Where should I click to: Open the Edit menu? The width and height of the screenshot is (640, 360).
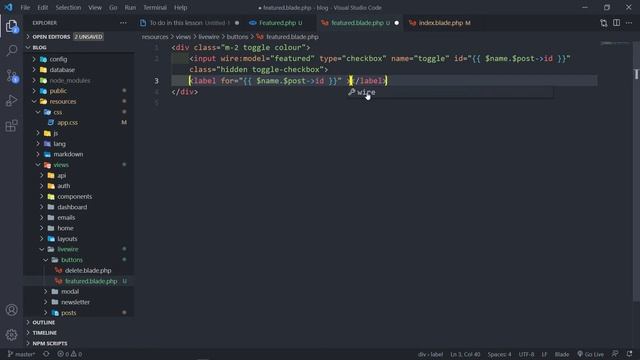click(x=42, y=7)
